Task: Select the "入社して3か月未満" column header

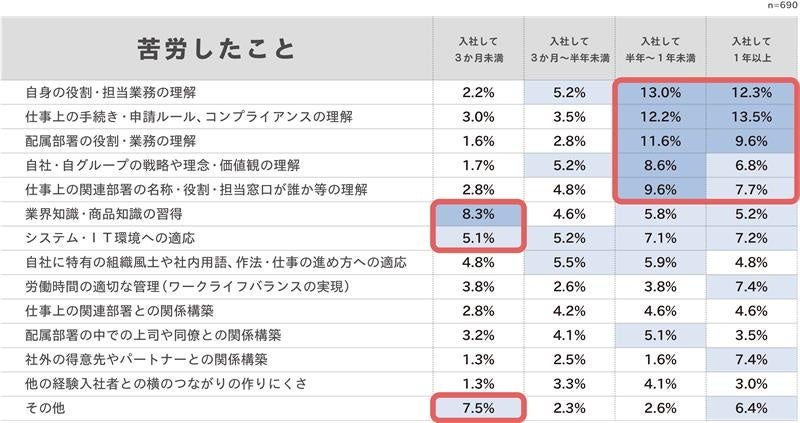Action: [478, 49]
